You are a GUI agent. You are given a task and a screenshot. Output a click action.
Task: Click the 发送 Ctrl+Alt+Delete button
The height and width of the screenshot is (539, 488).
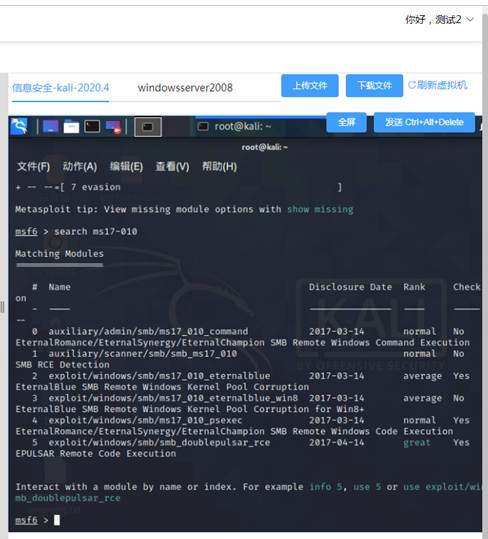click(424, 122)
